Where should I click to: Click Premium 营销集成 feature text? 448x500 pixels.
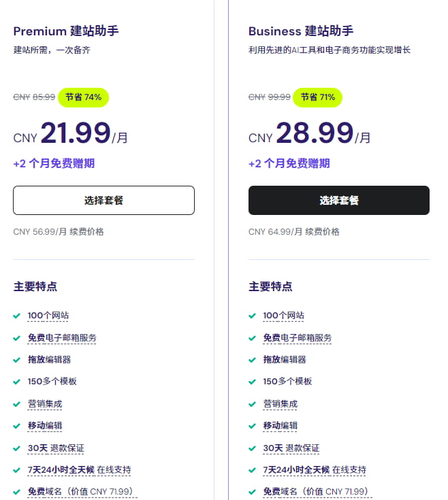coord(45,403)
